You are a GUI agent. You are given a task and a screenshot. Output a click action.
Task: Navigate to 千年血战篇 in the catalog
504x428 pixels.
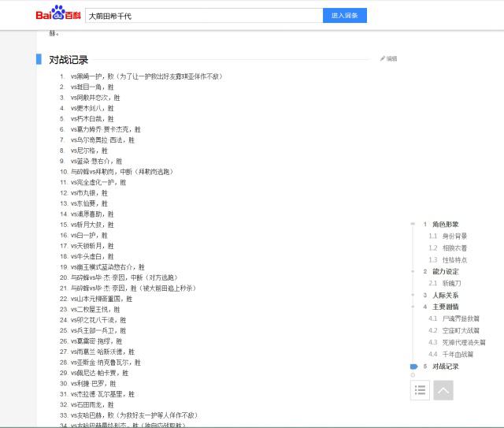(460, 355)
